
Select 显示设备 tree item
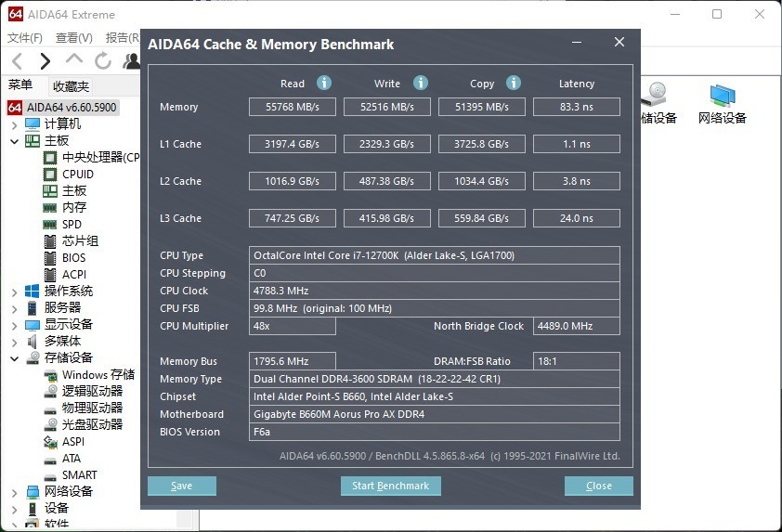point(69,324)
